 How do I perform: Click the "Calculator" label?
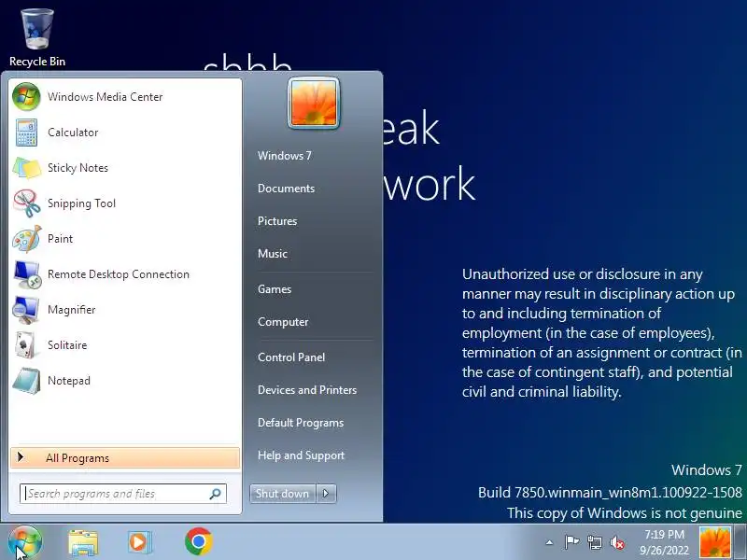(73, 133)
